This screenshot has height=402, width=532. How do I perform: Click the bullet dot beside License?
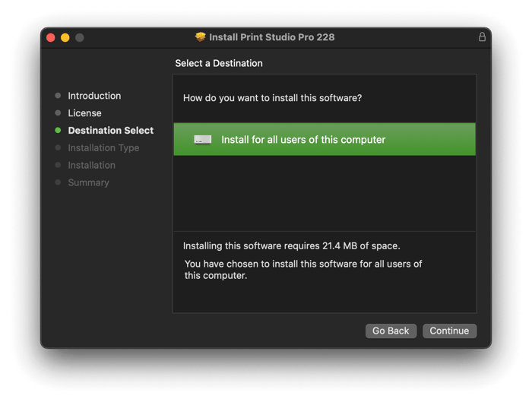pos(58,113)
